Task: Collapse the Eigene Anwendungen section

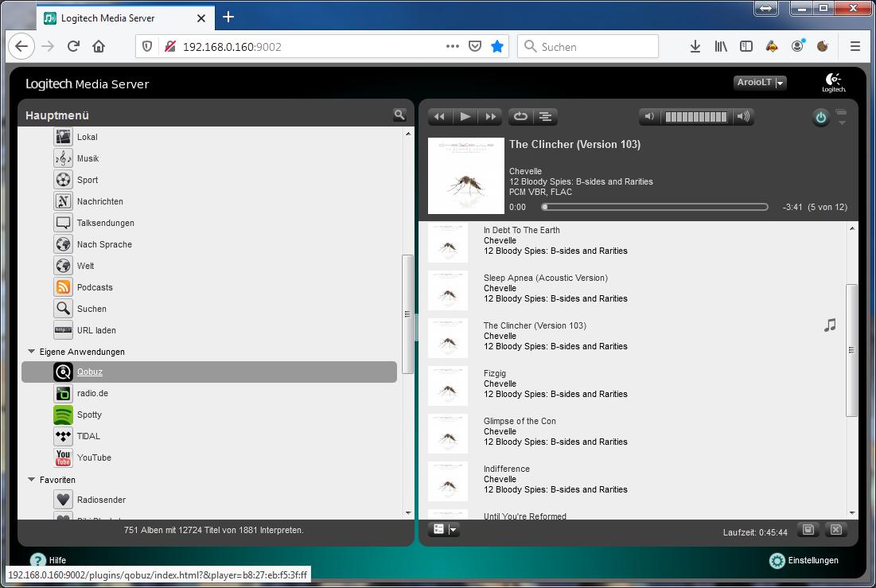Action: (x=31, y=352)
